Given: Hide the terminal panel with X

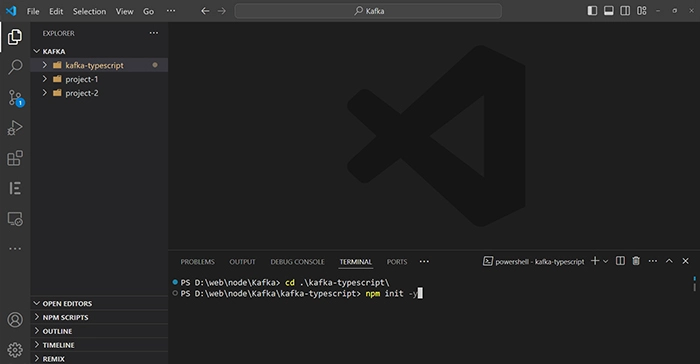Looking at the screenshot, I should pos(685,261).
